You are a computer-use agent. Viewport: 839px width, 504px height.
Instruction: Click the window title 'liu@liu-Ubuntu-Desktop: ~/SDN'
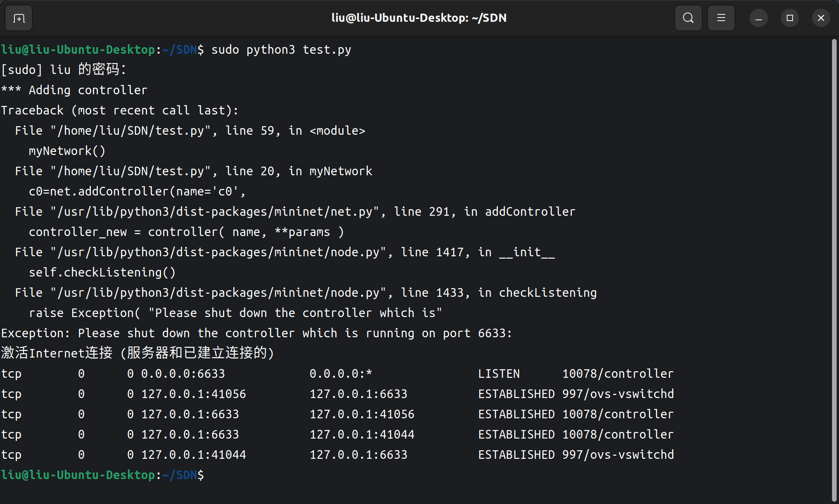pyautogui.click(x=419, y=18)
